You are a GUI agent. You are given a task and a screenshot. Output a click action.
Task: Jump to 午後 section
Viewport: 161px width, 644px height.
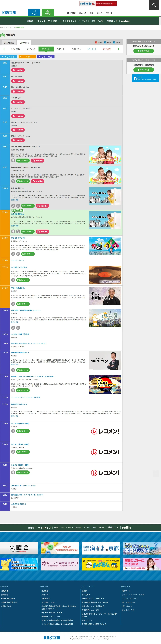pyautogui.click(x=27, y=57)
